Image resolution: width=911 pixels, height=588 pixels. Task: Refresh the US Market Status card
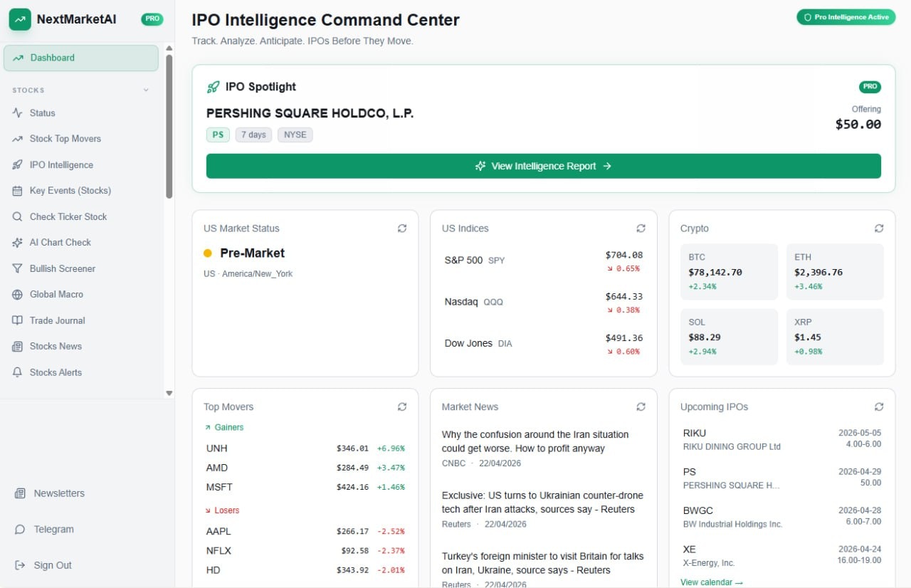click(x=402, y=229)
